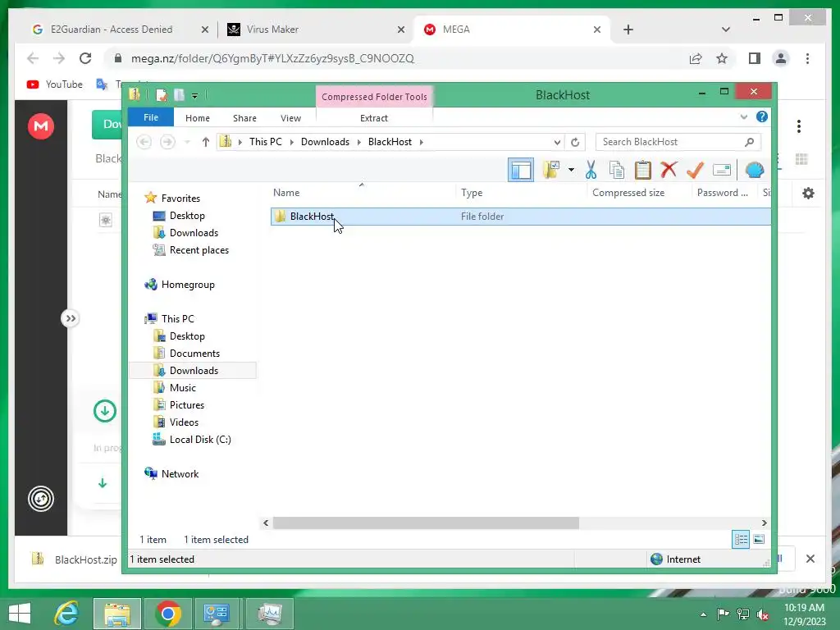This screenshot has height=630, width=840.
Task: Copy selected item using the copy icon
Action: [x=617, y=170]
